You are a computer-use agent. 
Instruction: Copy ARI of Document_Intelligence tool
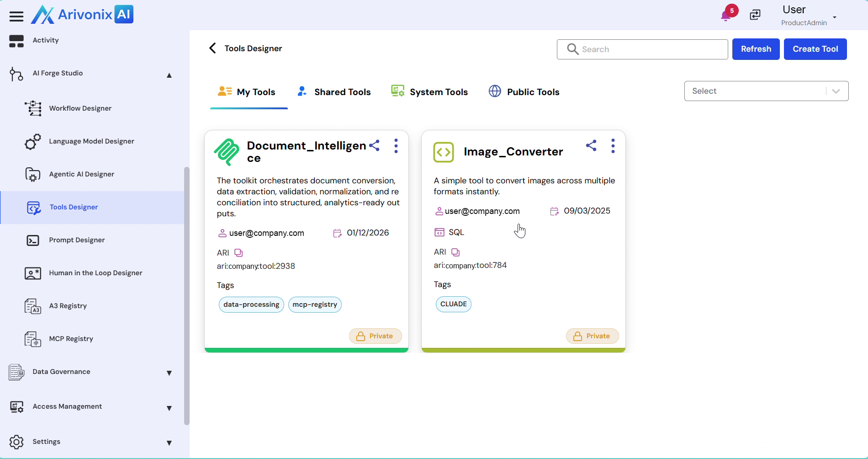[238, 253]
